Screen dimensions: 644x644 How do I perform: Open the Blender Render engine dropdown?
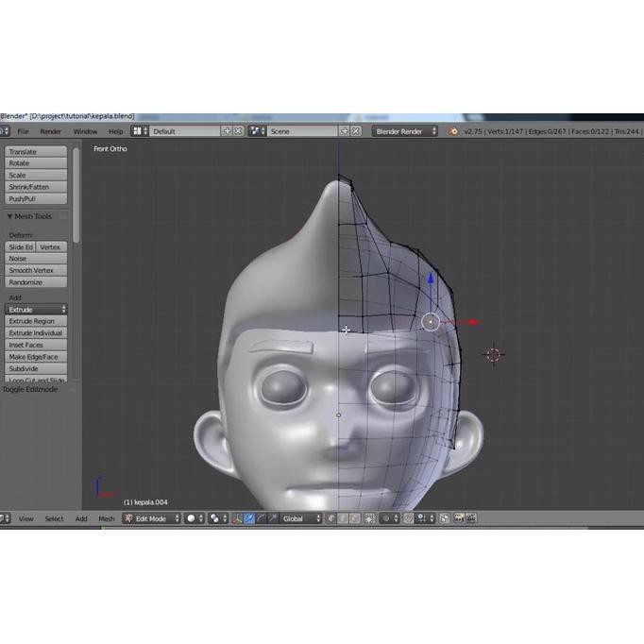click(404, 131)
